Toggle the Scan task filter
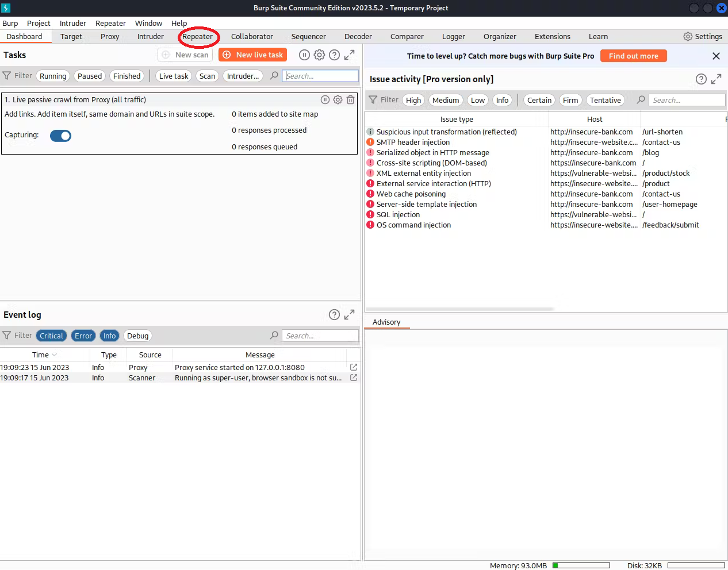This screenshot has width=728, height=570. coord(207,76)
